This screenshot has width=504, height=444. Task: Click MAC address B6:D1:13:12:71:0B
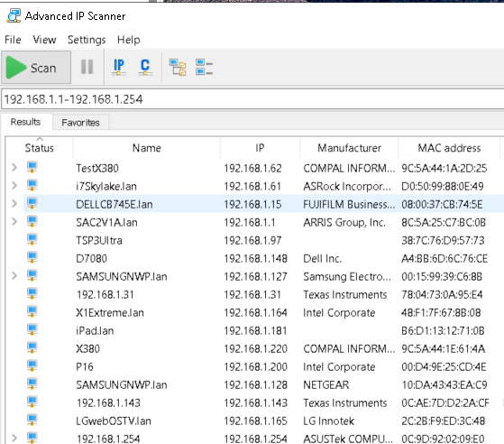pos(443,331)
